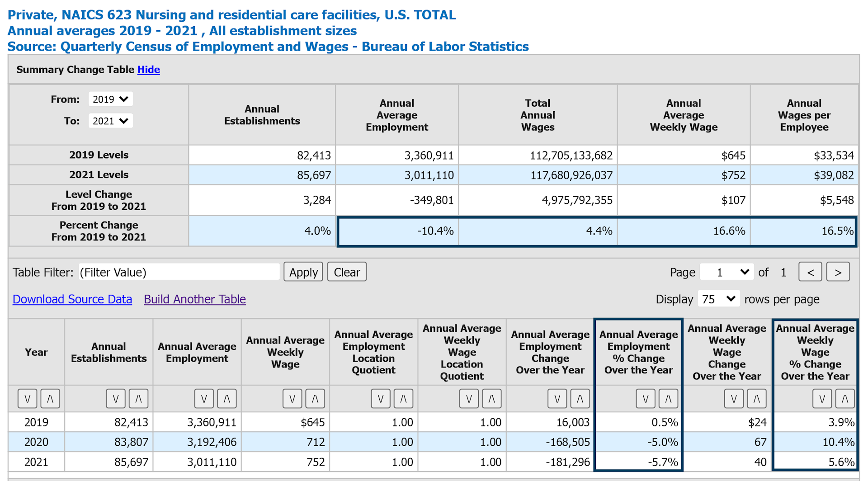
Task: Focus the Table Filter input field
Action: coord(179,272)
